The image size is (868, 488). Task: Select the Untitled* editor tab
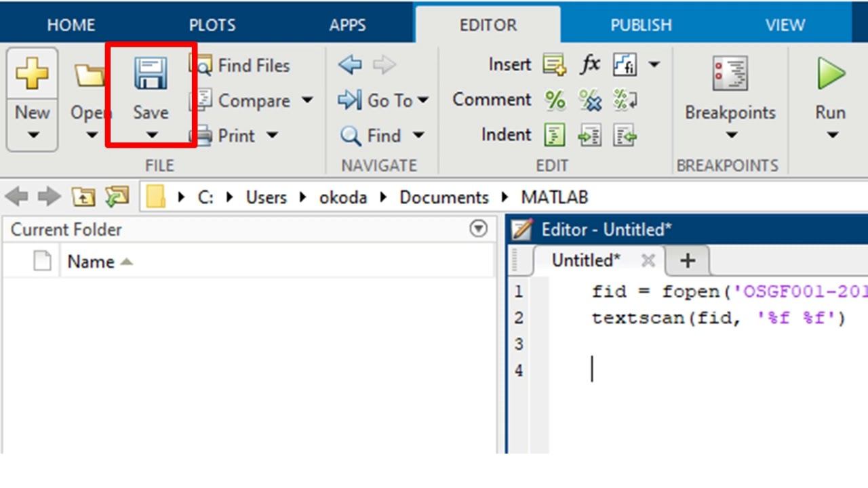point(586,260)
